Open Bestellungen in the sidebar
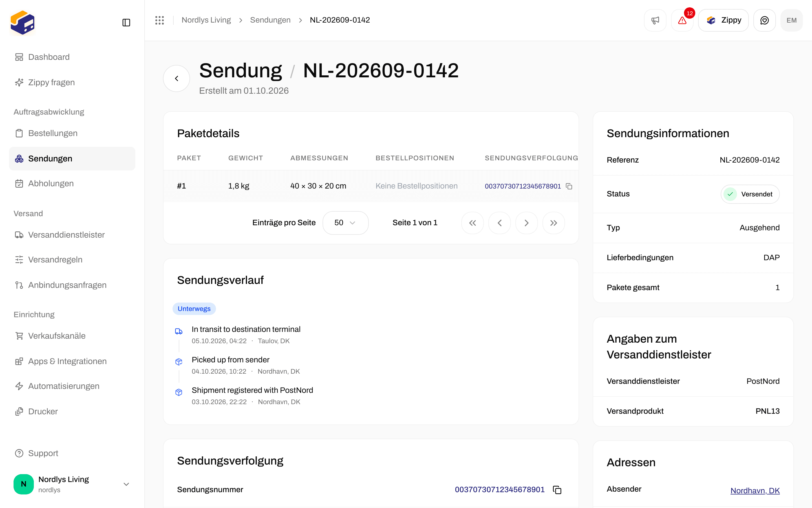Viewport: 812px width, 508px height. point(72,133)
